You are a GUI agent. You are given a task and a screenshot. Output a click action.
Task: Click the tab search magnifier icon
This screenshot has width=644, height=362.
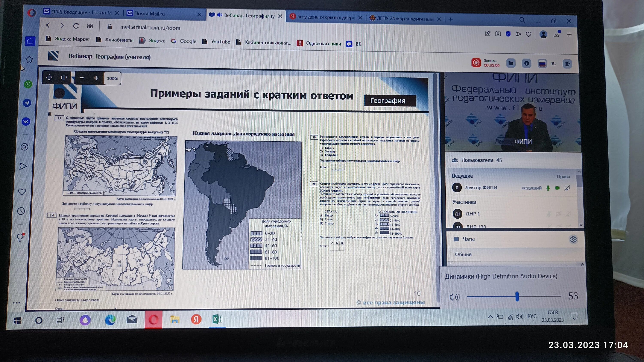click(522, 20)
